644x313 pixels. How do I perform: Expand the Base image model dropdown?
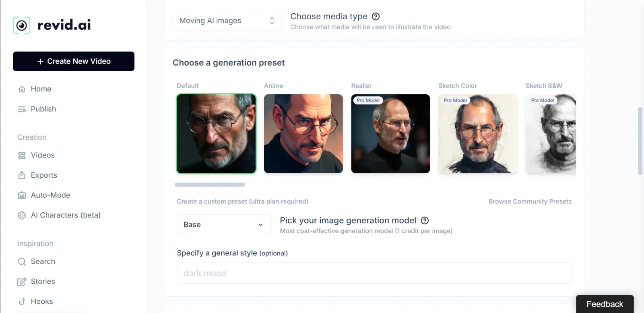(224, 224)
